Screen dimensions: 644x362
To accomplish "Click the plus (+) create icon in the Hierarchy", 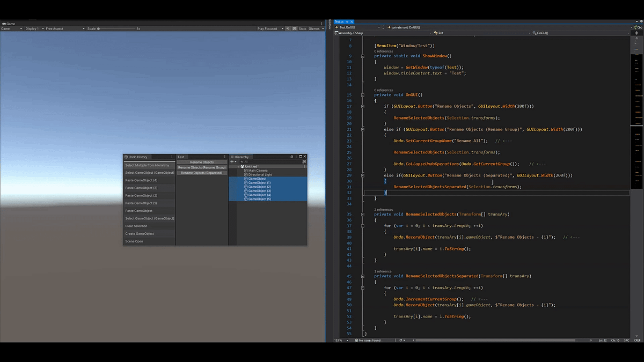I will (x=232, y=161).
